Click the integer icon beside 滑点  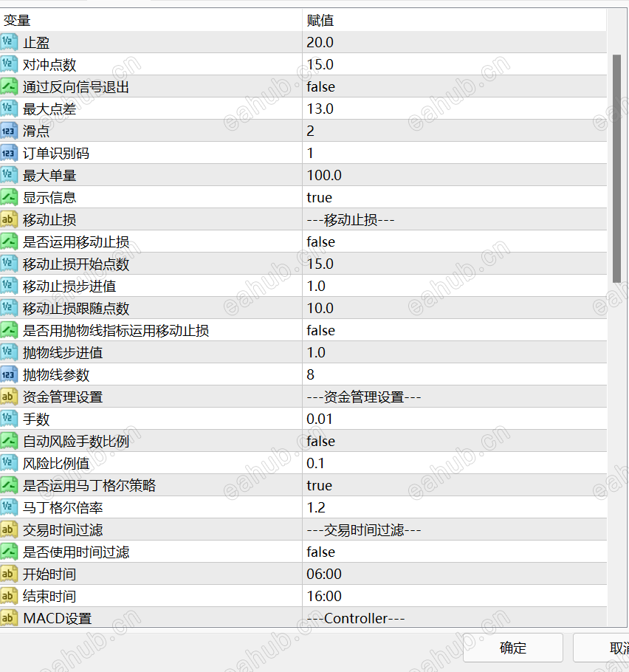[10, 131]
